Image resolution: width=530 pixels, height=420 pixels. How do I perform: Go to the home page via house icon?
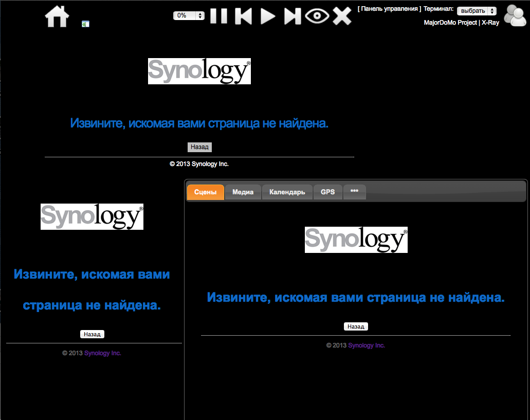click(57, 16)
